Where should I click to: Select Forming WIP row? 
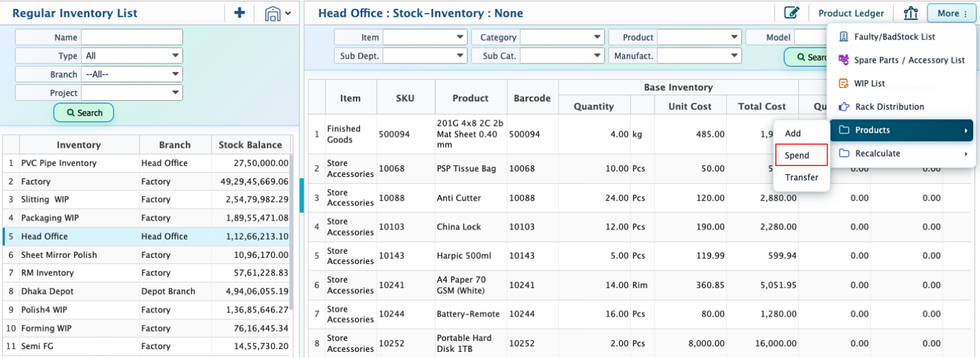pos(146,328)
